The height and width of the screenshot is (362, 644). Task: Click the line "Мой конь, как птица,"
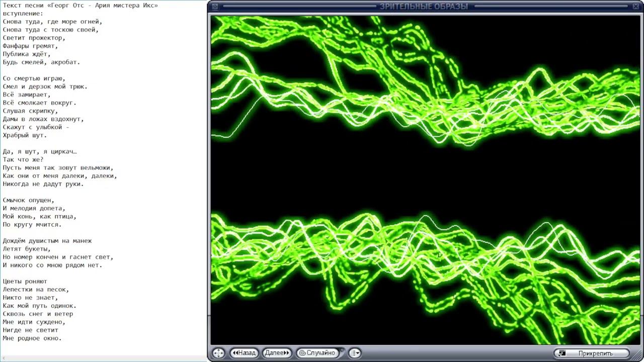tap(40, 216)
